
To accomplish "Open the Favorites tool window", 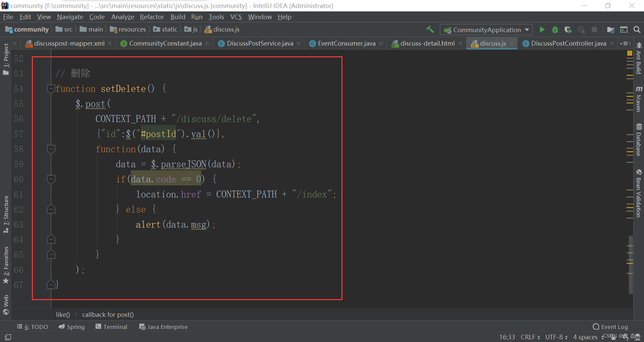I will (6, 265).
